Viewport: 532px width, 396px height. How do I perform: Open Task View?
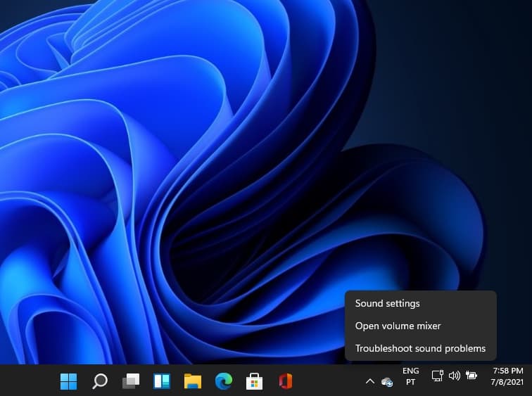tap(131, 381)
